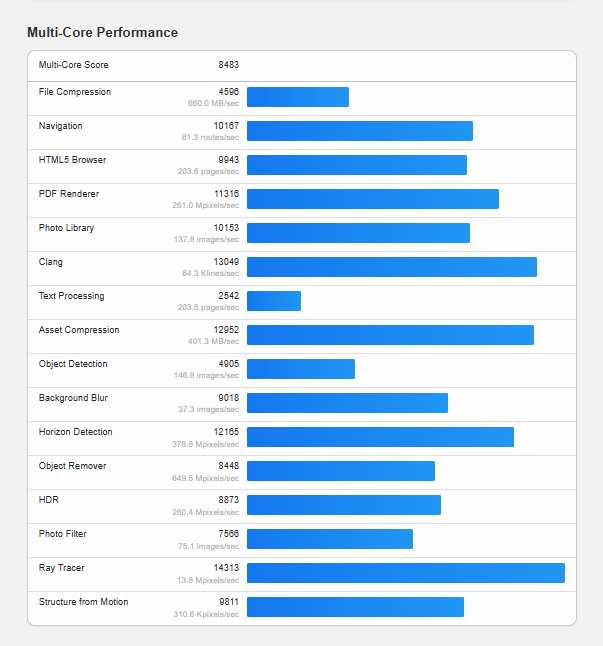Click the Object Detection score bar

[x=300, y=369]
